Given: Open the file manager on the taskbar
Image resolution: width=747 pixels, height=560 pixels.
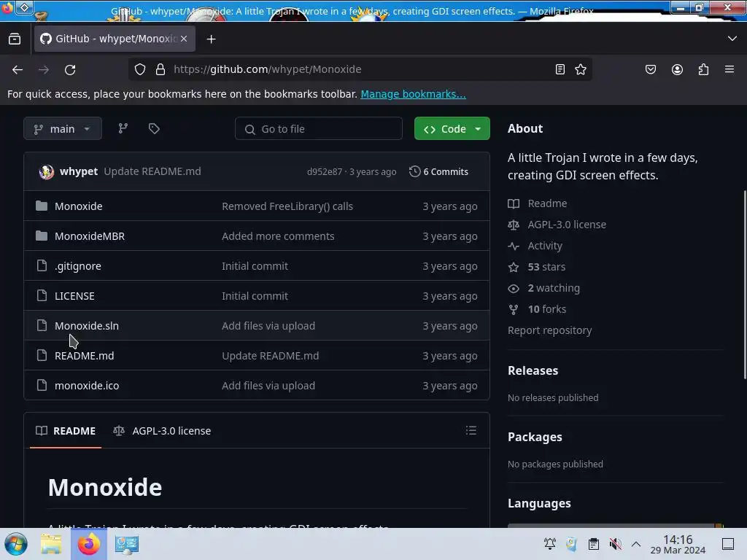Looking at the screenshot, I should coord(51,544).
